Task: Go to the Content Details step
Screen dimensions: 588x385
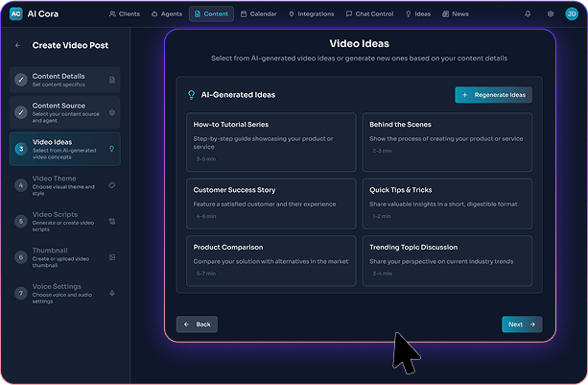Action: click(x=64, y=80)
